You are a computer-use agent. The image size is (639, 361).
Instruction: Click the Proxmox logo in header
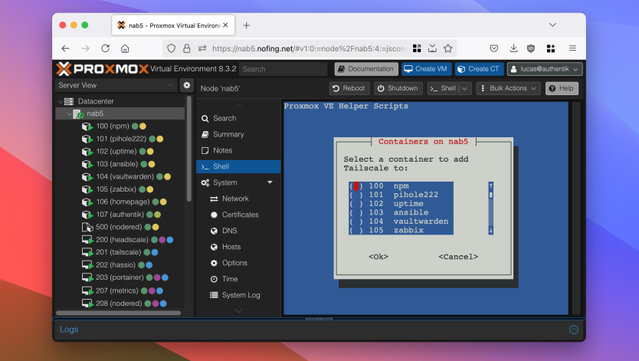pos(102,69)
